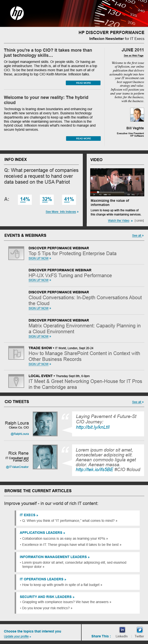Open the 360p video quality selector
This screenshot has height=644, width=148.
[133, 194]
